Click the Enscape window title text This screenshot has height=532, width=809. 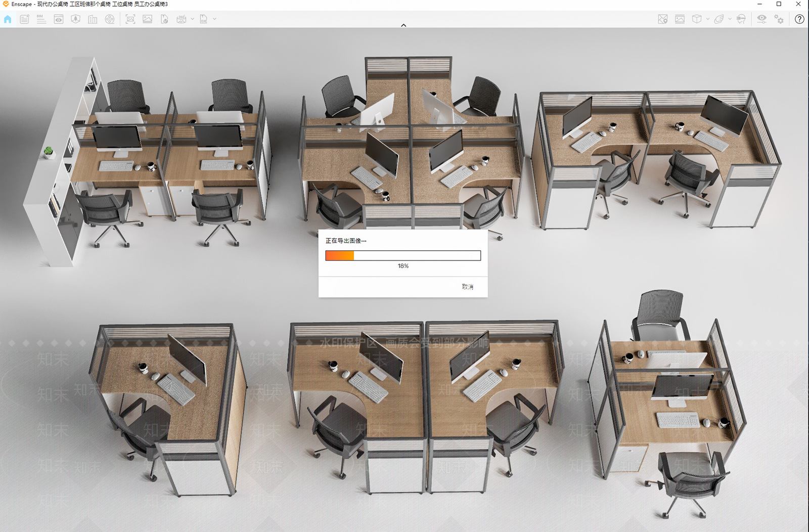(x=89, y=4)
